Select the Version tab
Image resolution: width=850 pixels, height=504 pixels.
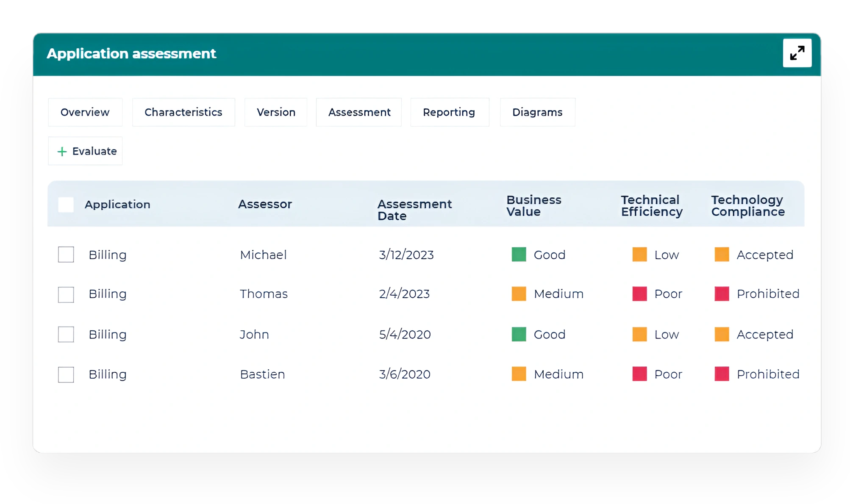(276, 112)
